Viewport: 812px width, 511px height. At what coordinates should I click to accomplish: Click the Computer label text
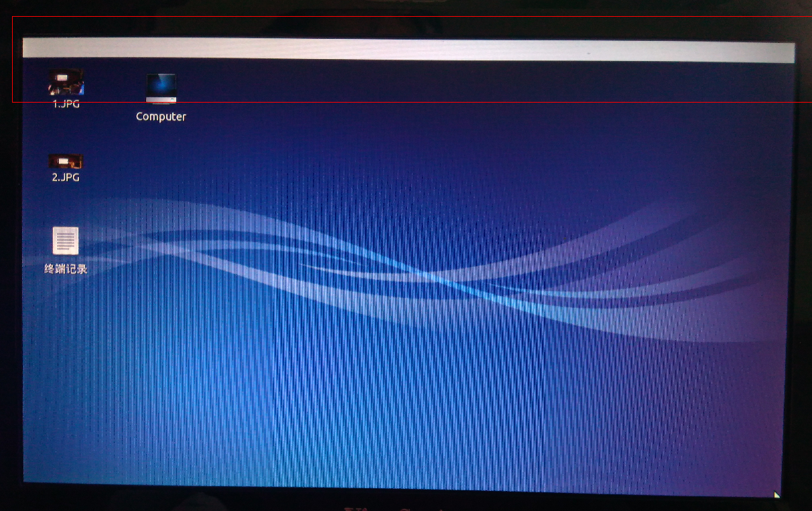click(161, 117)
